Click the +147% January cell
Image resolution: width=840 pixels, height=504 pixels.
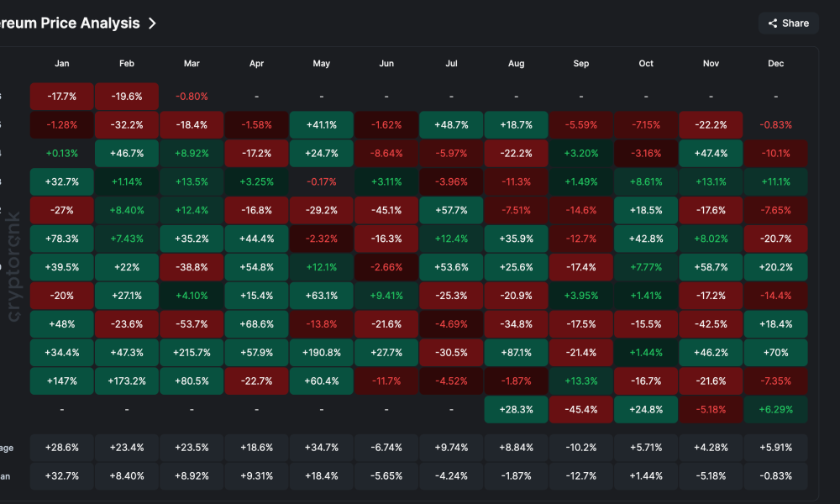tap(61, 381)
